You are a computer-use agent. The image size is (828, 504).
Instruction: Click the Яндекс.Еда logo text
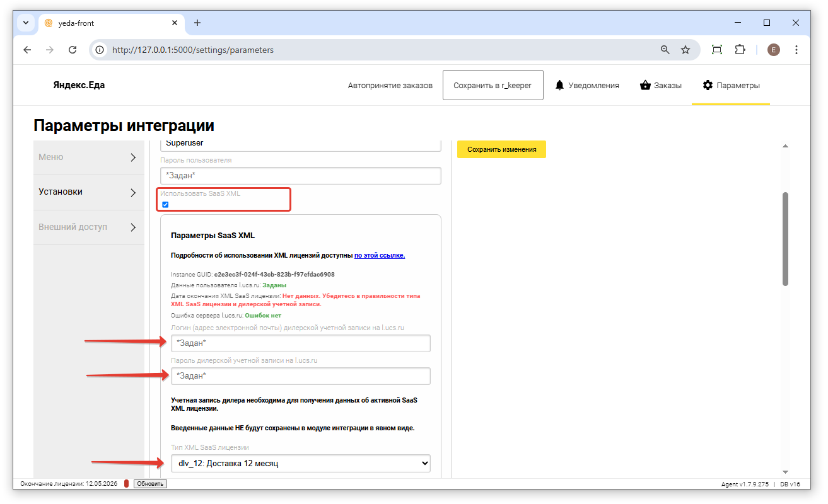coord(79,85)
